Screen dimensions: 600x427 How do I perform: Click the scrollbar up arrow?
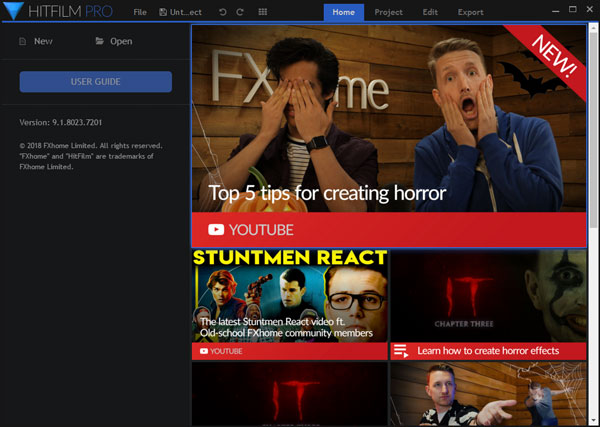[x=593, y=28]
